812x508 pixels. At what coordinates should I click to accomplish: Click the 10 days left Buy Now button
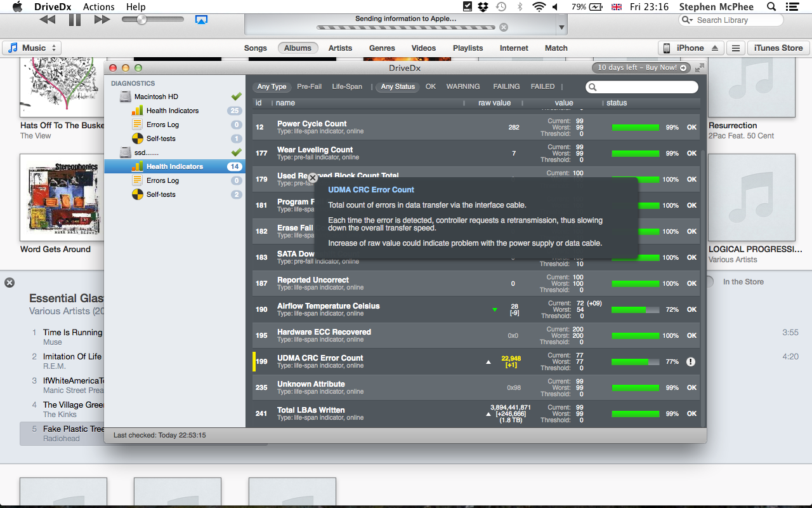click(x=641, y=67)
